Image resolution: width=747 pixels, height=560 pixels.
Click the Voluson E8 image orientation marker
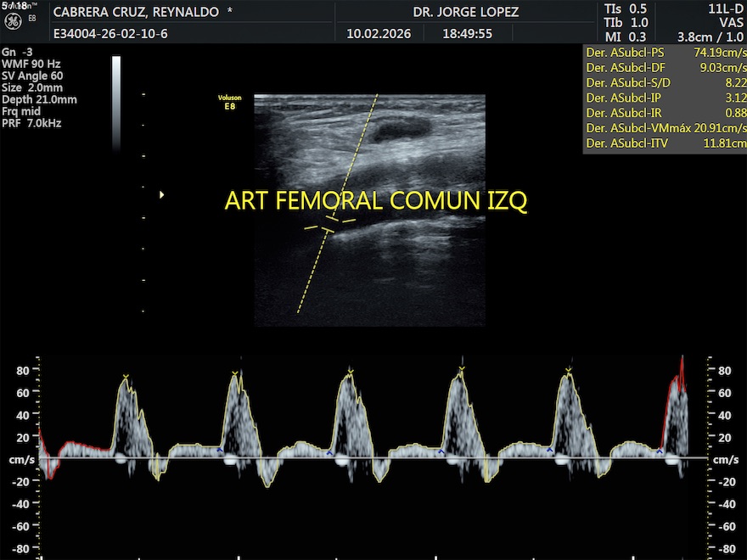[227, 103]
